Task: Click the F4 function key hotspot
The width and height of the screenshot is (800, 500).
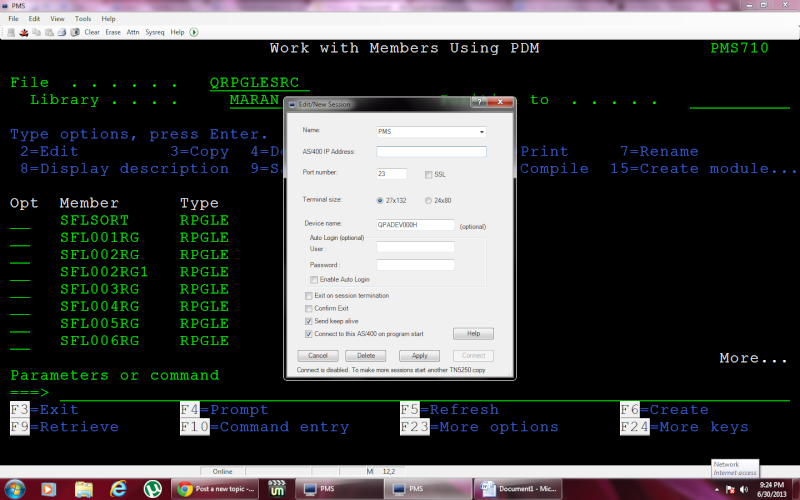Action: click(190, 410)
